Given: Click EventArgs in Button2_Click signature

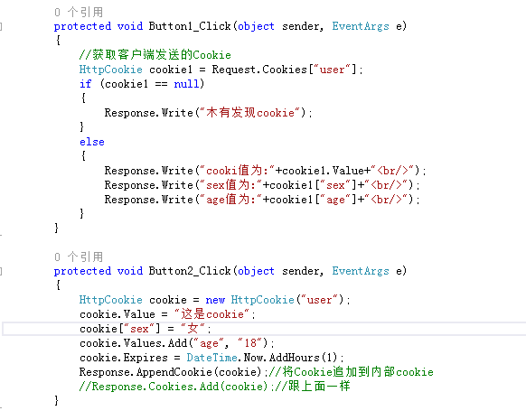Looking at the screenshot, I should click(361, 271).
